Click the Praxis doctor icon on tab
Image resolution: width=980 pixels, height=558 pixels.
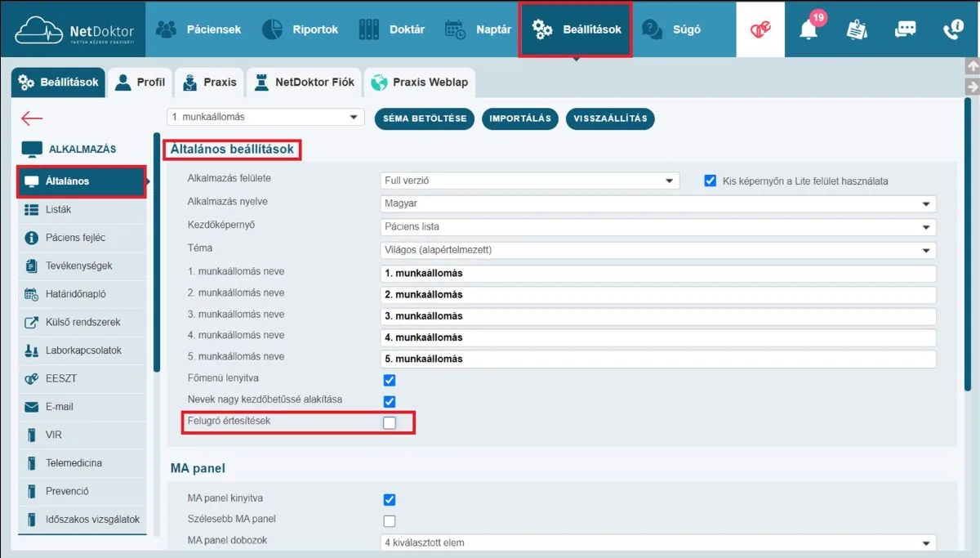189,83
